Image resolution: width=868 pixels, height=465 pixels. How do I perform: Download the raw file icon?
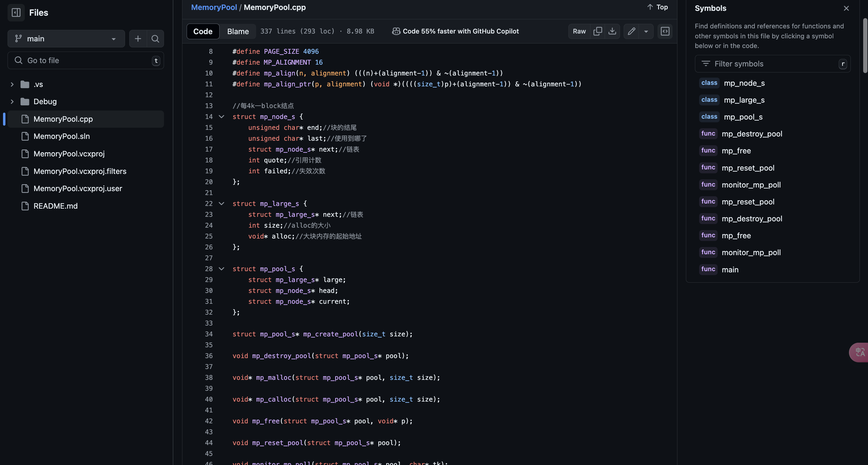point(612,31)
